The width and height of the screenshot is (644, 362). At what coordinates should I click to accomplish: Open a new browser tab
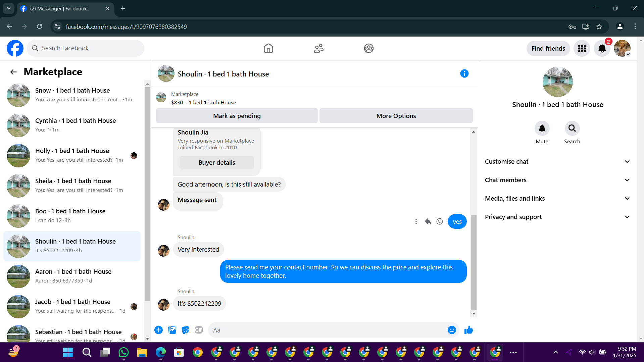coord(123,8)
